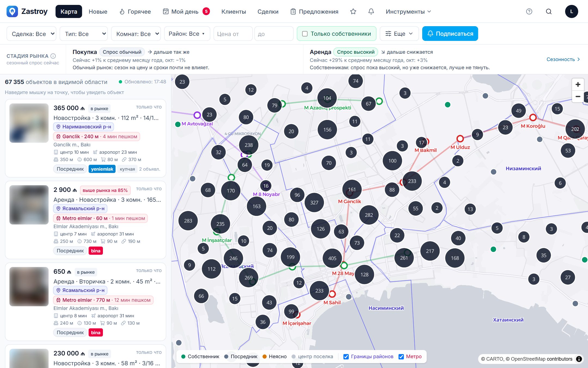Image resolution: width=588 pixels, height=368 pixels.
Task: Open the Сделки tab
Action: [x=268, y=11]
